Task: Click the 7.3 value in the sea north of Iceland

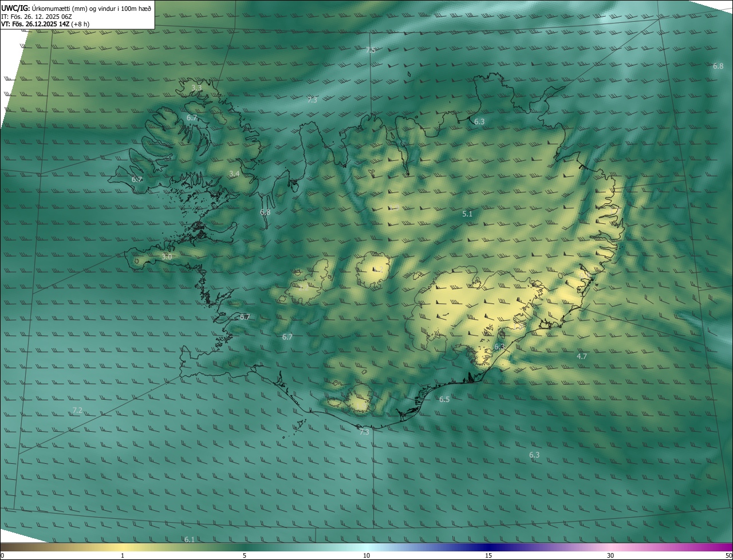Action: tap(312, 100)
